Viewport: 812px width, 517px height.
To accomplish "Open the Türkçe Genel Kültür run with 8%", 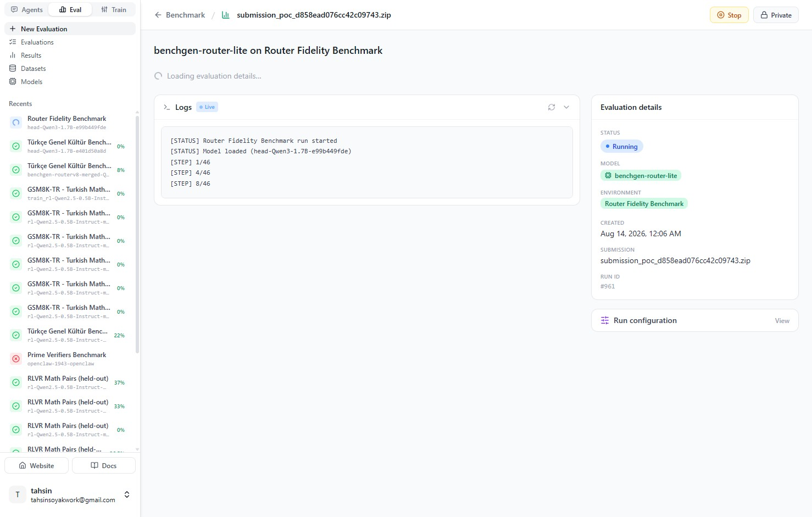I will point(70,170).
